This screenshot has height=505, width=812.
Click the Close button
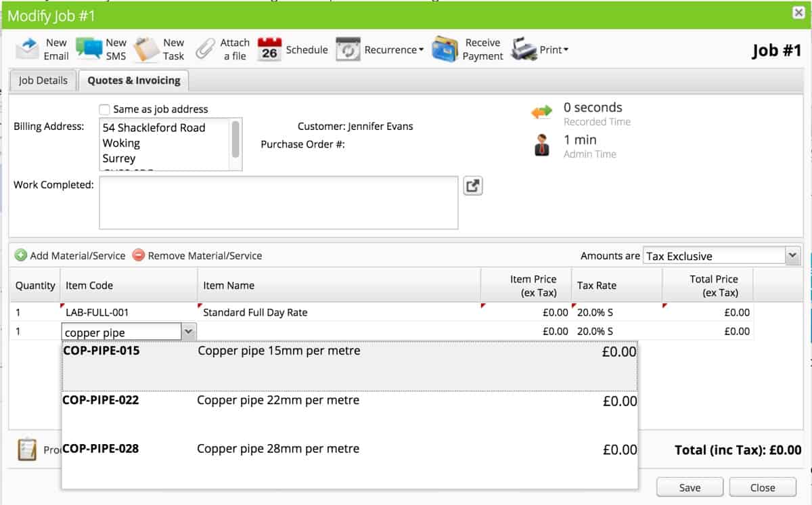tap(763, 487)
